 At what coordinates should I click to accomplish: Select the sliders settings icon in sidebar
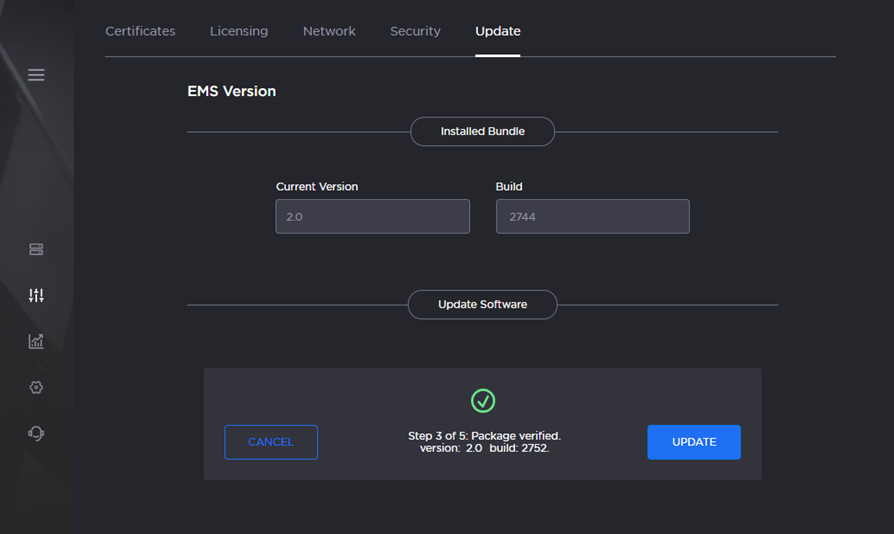click(36, 295)
